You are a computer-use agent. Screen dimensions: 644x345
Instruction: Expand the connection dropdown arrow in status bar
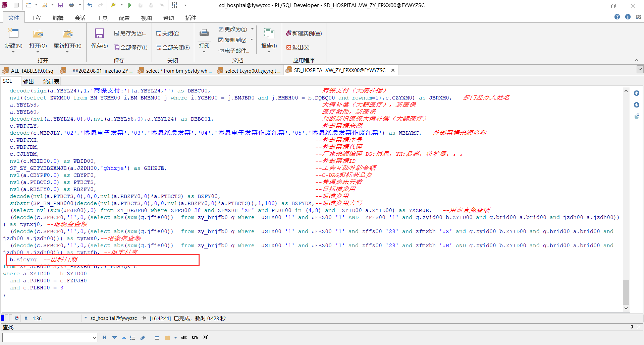86,318
